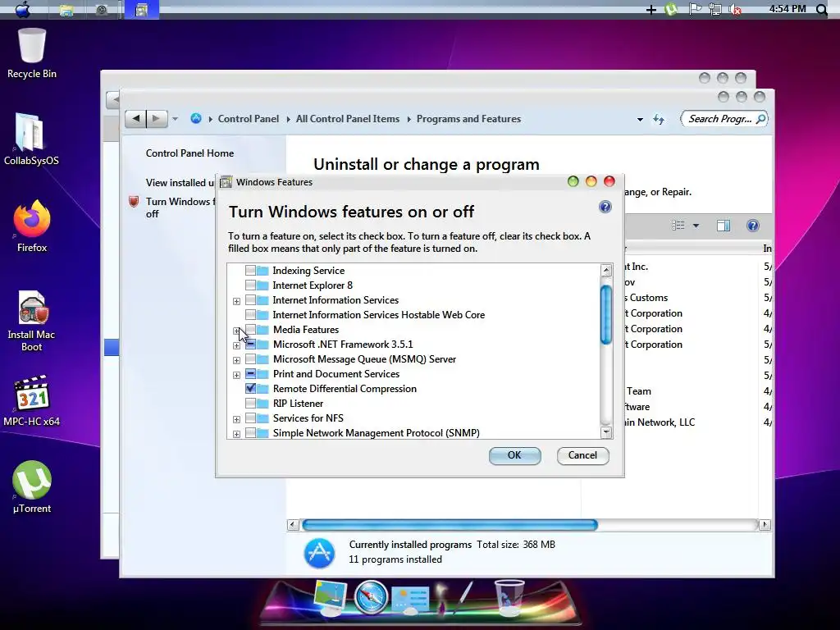Click the feature list vertical scrollbar thumb
The height and width of the screenshot is (630, 840).
pyautogui.click(x=606, y=315)
